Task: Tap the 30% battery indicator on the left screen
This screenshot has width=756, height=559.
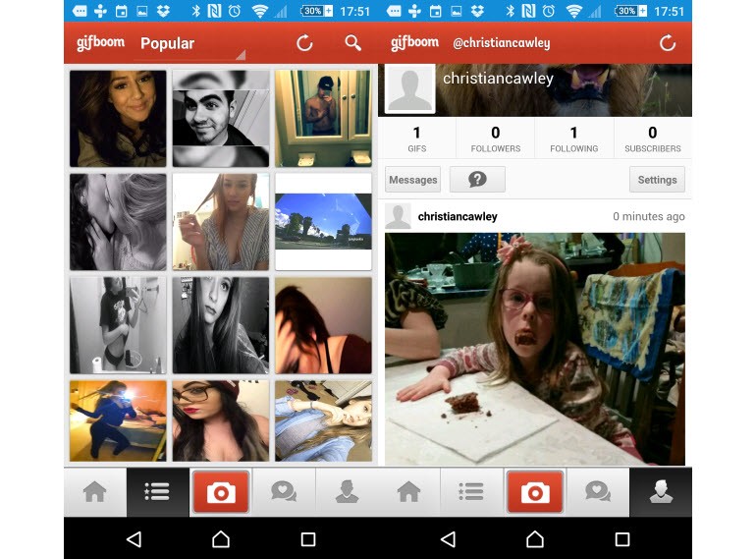Action: [317, 11]
